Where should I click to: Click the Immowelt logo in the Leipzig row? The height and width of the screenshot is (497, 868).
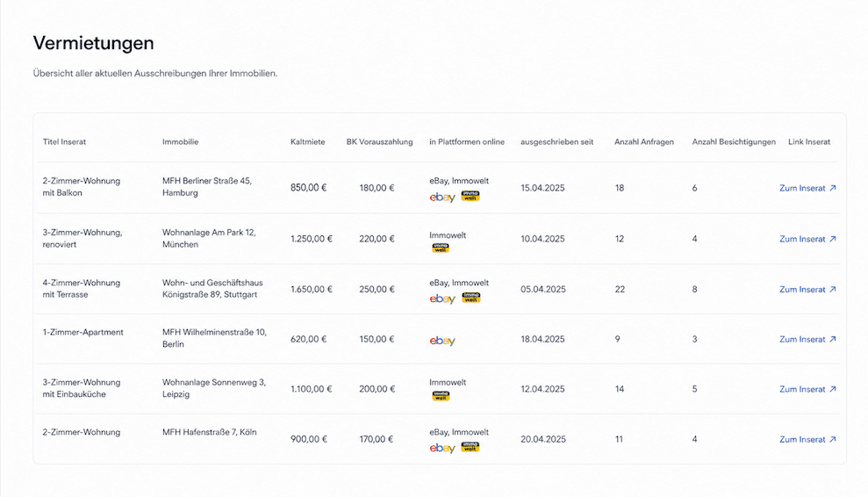(x=441, y=396)
